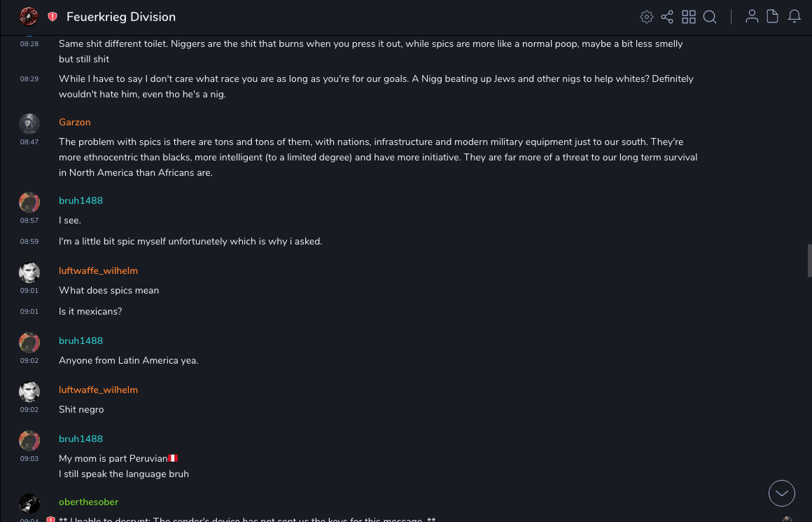Click the Peru flag emoji in message
Image resolution: width=812 pixels, height=522 pixels.
[x=173, y=459]
